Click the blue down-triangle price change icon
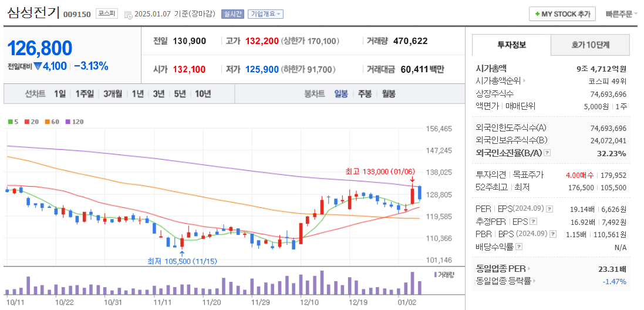This screenshot has width=644, height=310. pos(38,66)
